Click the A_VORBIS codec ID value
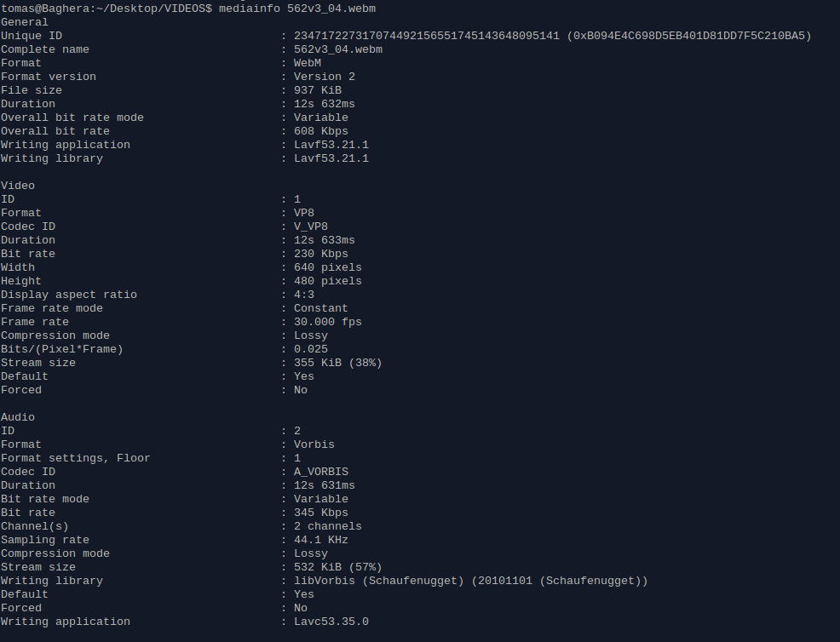The width and height of the screenshot is (840, 642). (321, 472)
